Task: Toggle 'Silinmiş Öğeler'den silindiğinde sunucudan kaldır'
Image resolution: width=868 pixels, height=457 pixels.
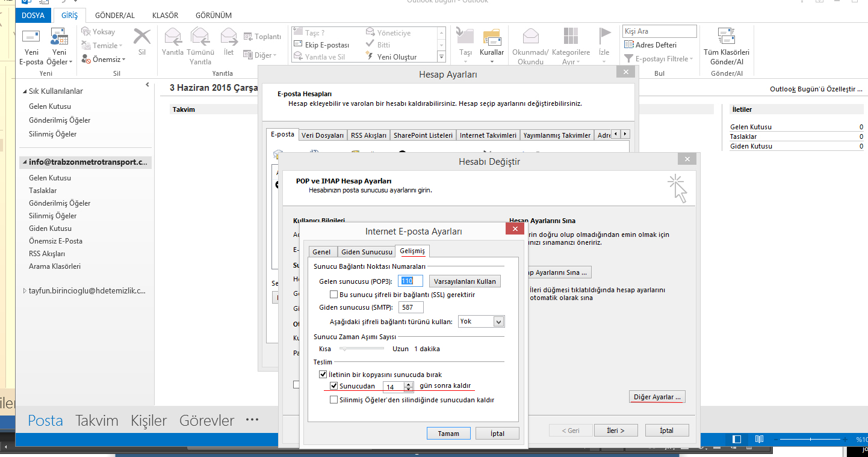Action: [x=334, y=399]
